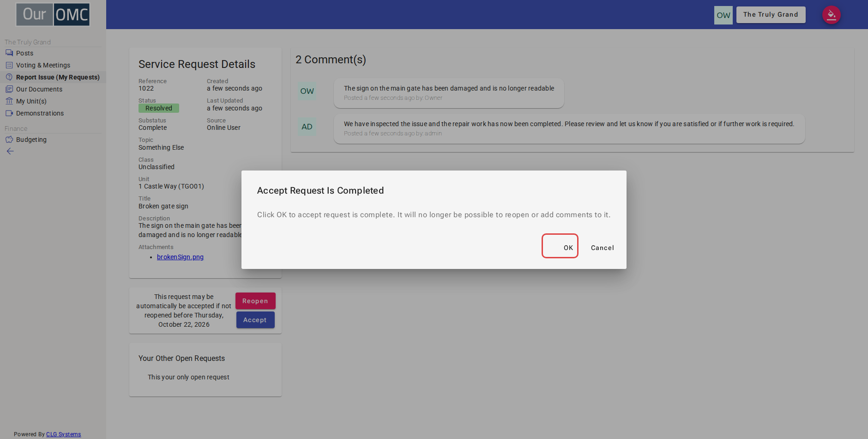868x439 pixels.
Task: Click the Your Other Open Requests heading
Action: pyautogui.click(x=181, y=358)
